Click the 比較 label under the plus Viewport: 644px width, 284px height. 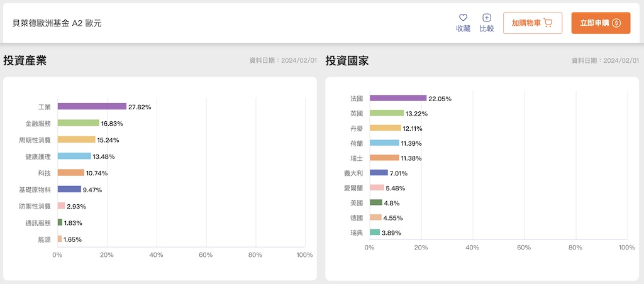486,28
